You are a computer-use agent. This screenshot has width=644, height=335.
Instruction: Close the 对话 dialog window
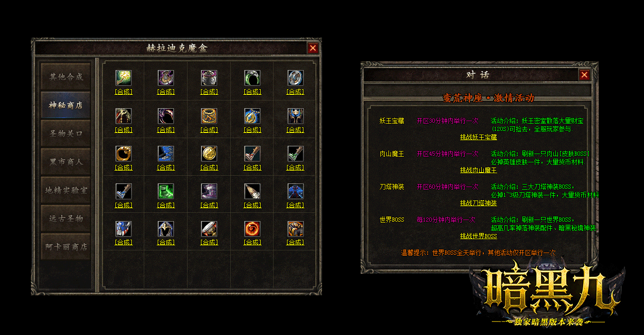click(584, 75)
